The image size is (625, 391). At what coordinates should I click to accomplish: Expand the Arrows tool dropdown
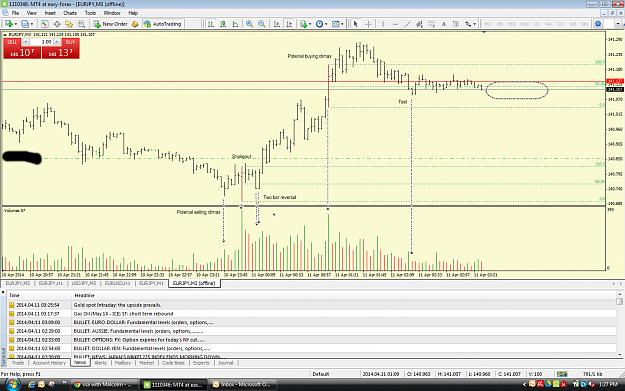(x=474, y=24)
